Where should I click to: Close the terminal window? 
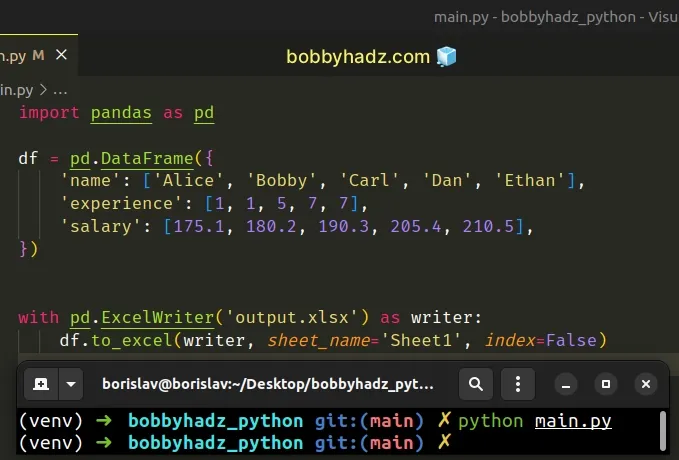coord(646,384)
